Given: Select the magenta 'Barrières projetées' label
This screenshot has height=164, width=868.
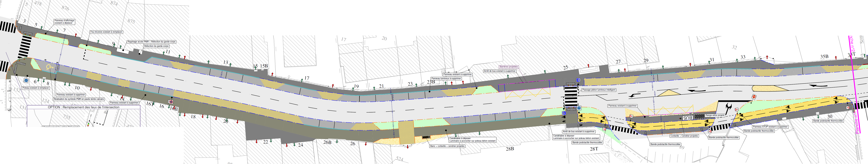Looking at the screenshot, I should (x=509, y=67).
